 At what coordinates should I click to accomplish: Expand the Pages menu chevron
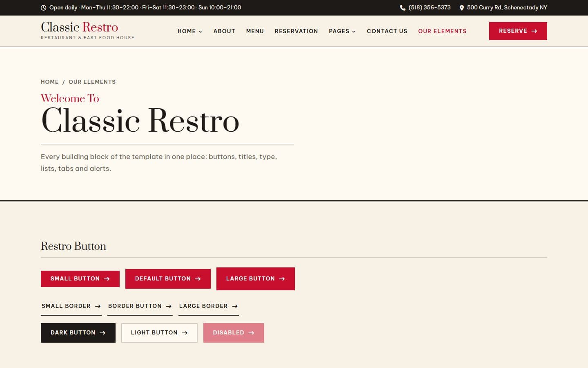(x=354, y=31)
